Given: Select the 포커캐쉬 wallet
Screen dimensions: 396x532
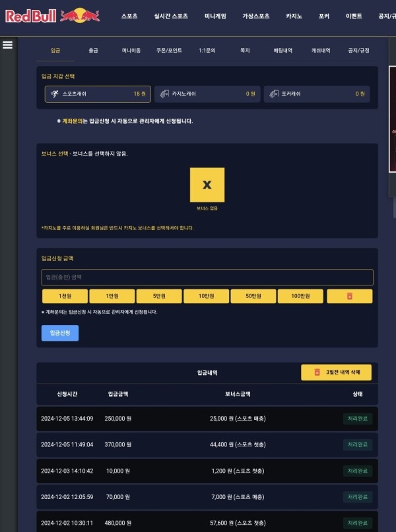Looking at the screenshot, I should coord(317,94).
